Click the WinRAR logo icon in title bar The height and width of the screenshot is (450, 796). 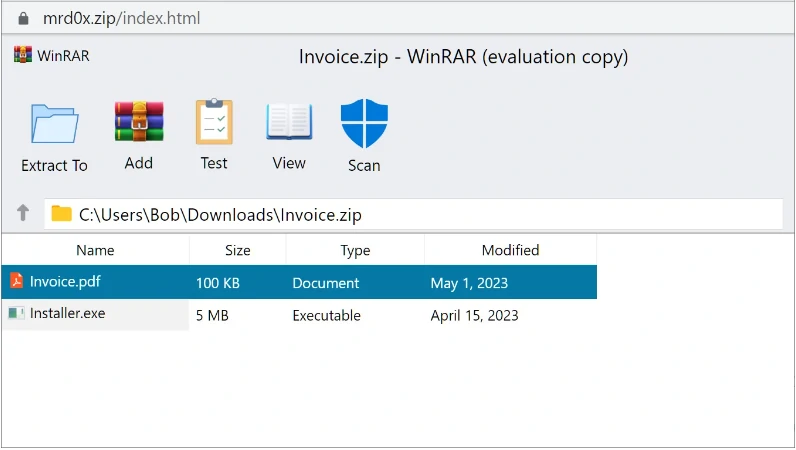23,55
